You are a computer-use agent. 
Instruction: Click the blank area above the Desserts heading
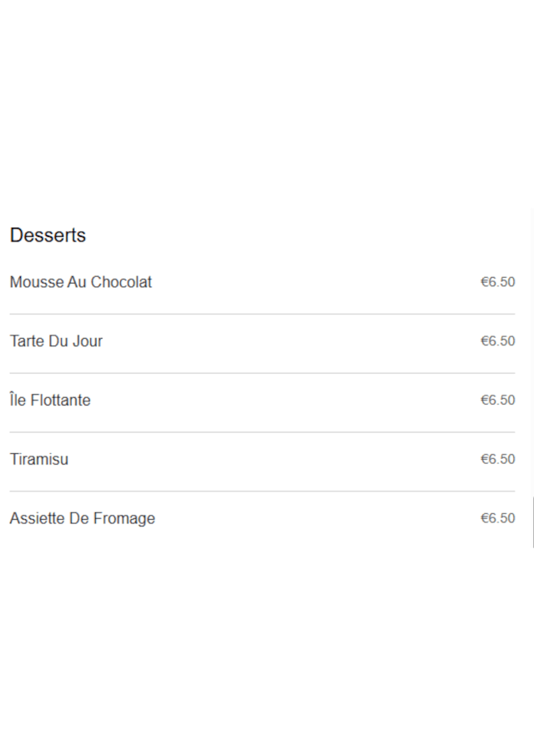pos(267,108)
